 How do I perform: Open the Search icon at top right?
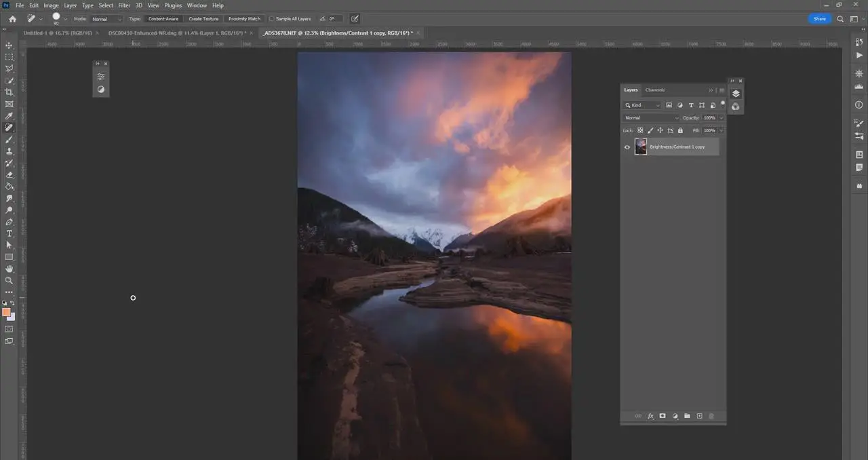840,19
